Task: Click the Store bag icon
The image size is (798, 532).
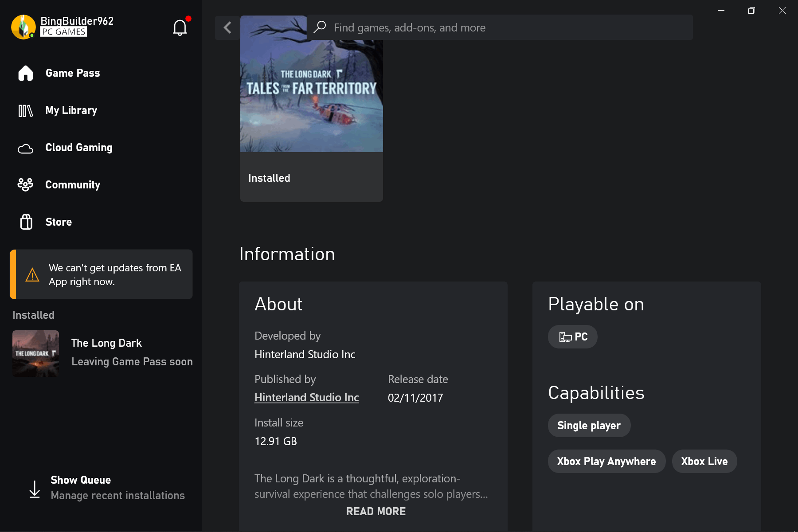Action: click(x=26, y=222)
